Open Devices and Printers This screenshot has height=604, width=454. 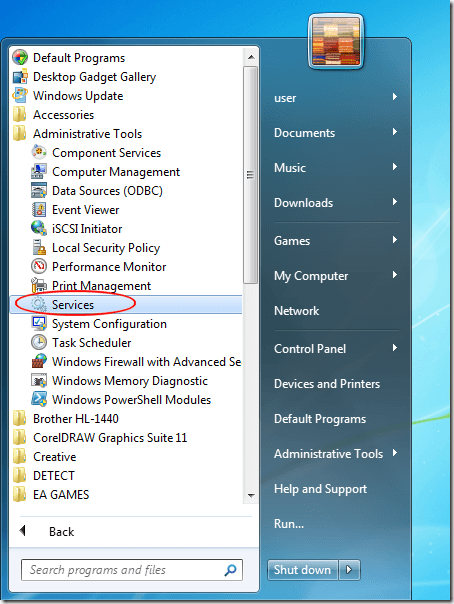327,384
